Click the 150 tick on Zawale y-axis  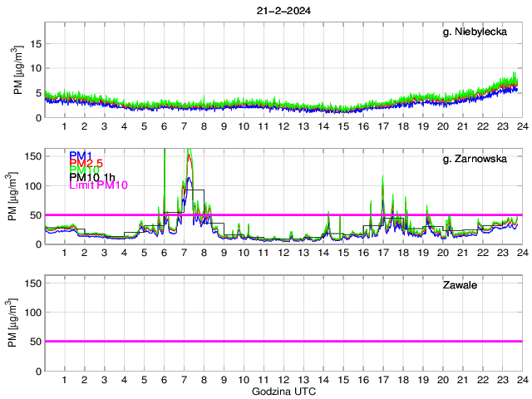(33, 283)
